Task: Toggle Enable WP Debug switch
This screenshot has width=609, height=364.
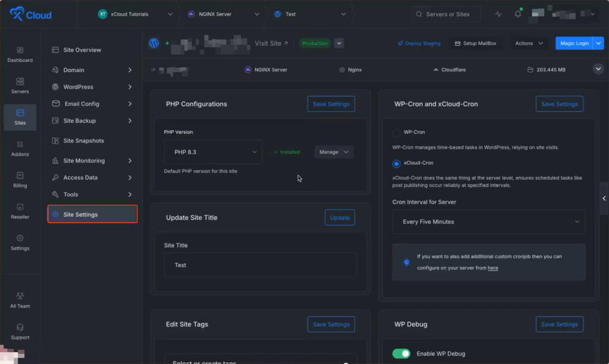Action: (x=401, y=353)
